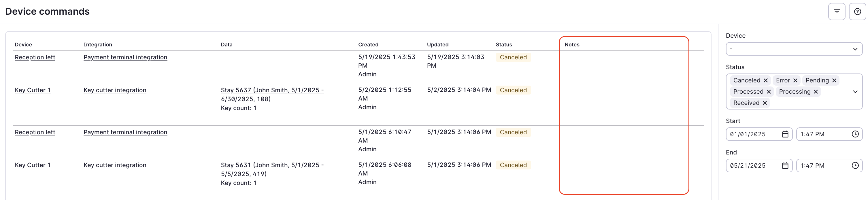The height and width of the screenshot is (200, 868).
Task: Remove the Pending status filter chip
Action: click(x=835, y=80)
